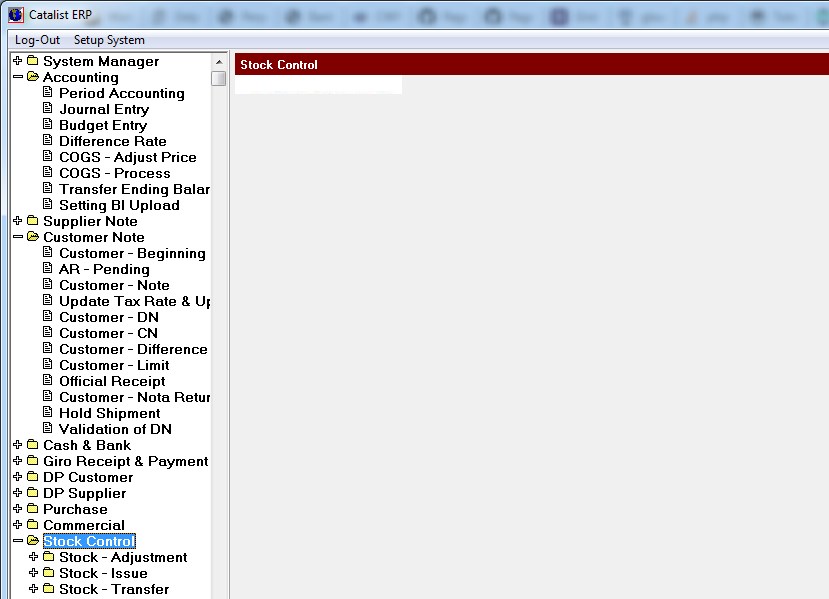829x599 pixels.
Task: Click the Catalist ERP title bar icon
Action: (x=15, y=15)
